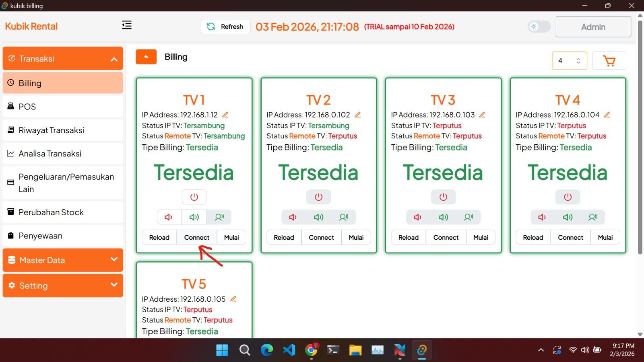Click the power icon on TV 1
The width and height of the screenshot is (644, 362).
click(x=194, y=197)
